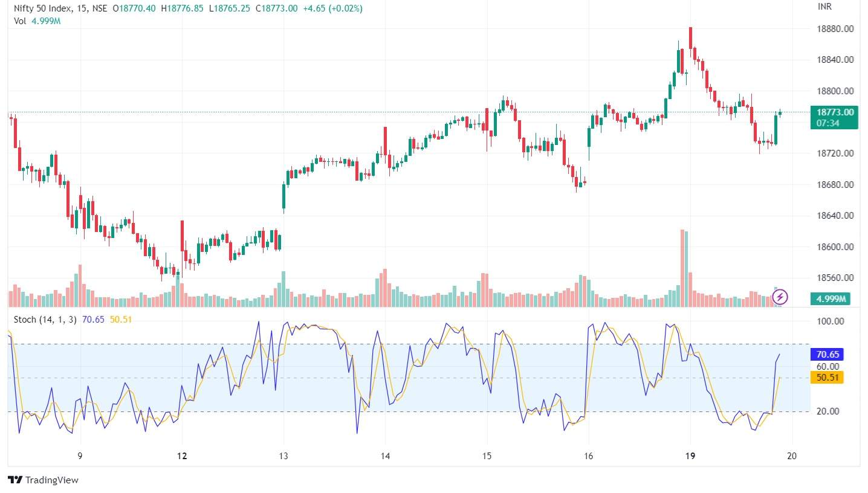Click date label 14 on time axis
868x493 pixels.
pos(385,456)
